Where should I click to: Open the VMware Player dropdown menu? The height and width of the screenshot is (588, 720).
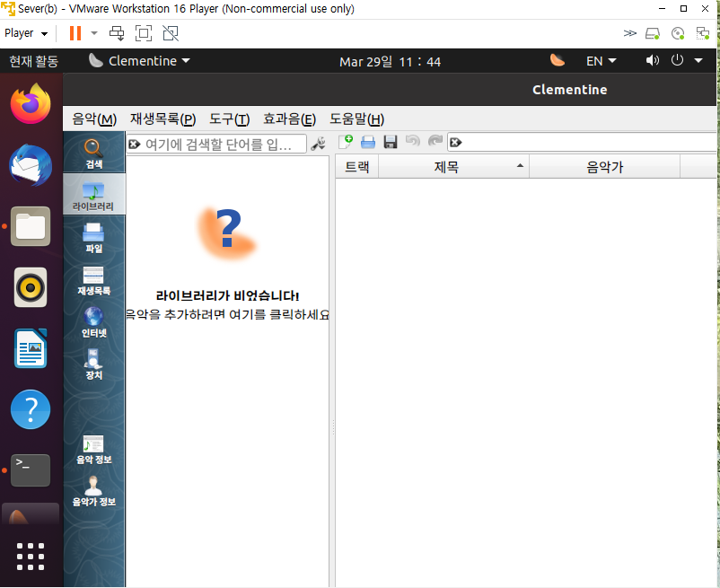(x=26, y=33)
